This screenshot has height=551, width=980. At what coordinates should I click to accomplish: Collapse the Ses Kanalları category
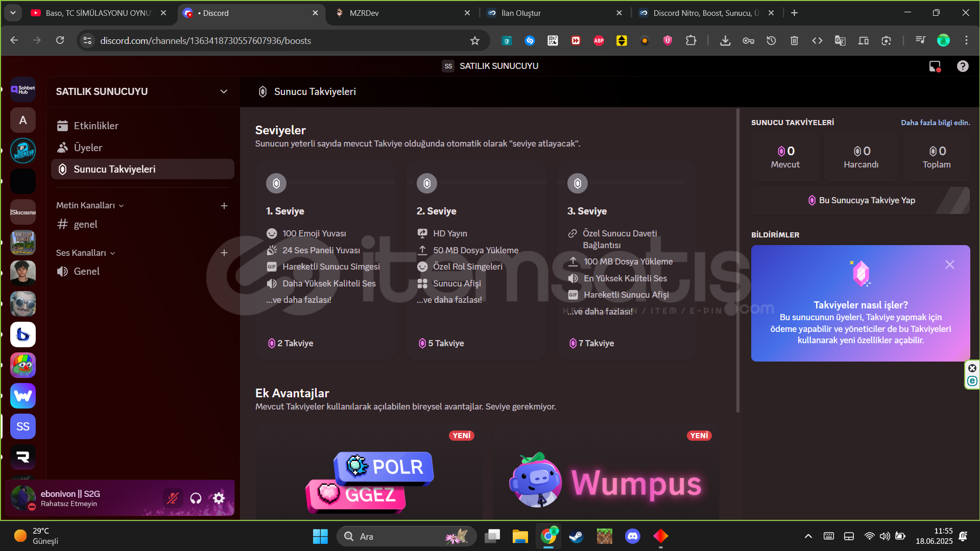[86, 253]
